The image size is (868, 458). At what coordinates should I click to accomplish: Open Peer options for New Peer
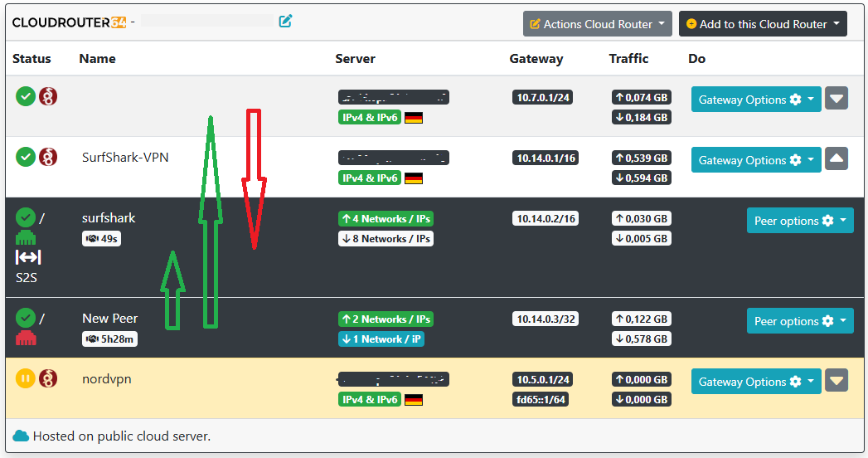point(799,321)
